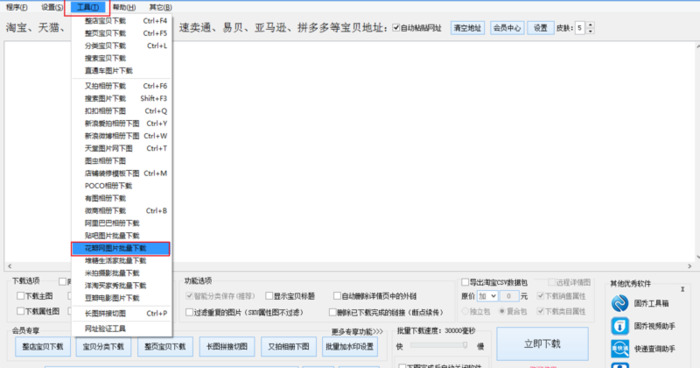Choose 整店宝贝下载 Ctrl+F4 in the 工具 menu
700x368 pixels.
121,21
